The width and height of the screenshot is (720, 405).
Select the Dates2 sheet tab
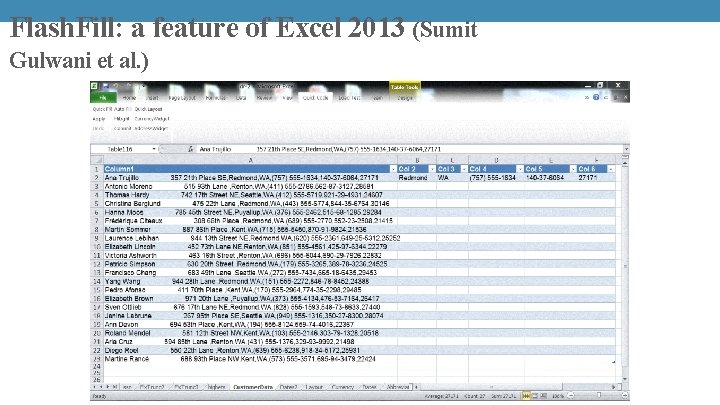[x=288, y=387]
